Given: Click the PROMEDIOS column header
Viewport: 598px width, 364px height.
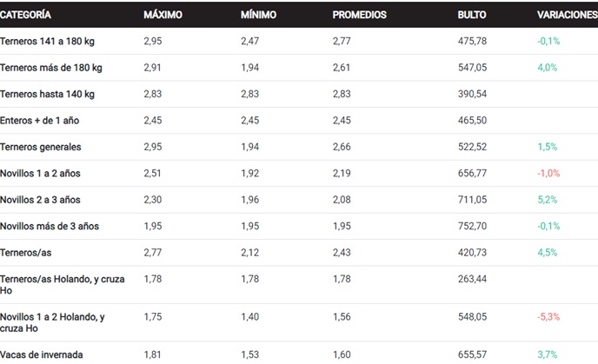Looking at the screenshot, I should click(359, 15).
